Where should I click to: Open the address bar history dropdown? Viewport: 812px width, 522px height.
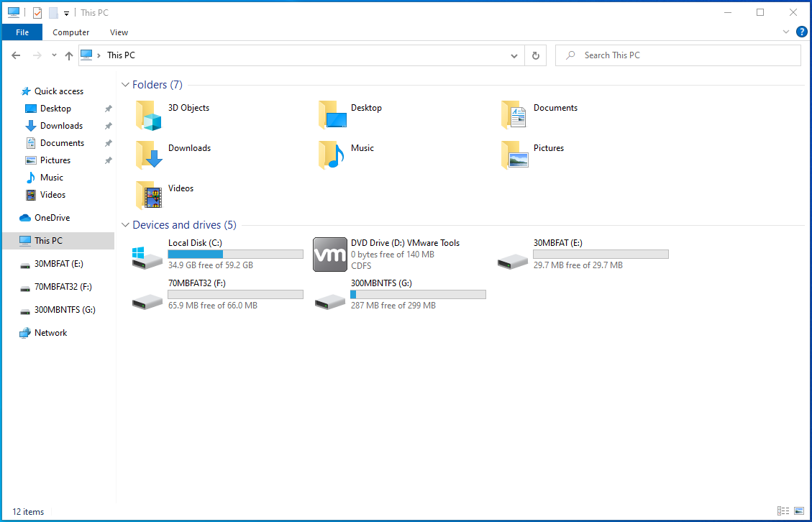[514, 55]
